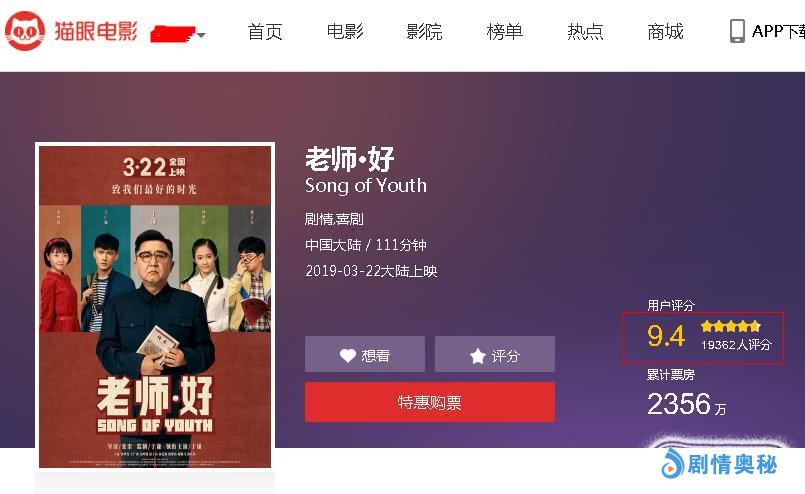Image resolution: width=805 pixels, height=494 pixels.
Task: Click the 9.4 user score
Action: [x=666, y=336]
